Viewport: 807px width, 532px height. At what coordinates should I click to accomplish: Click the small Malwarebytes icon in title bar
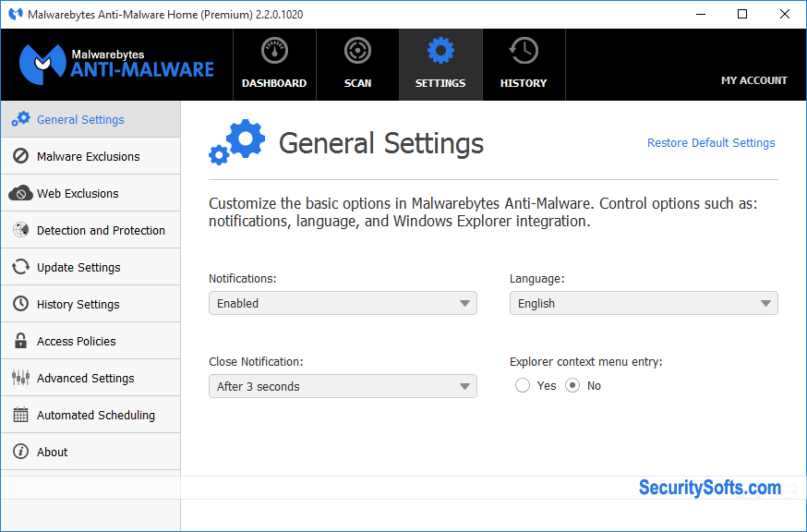(x=16, y=14)
